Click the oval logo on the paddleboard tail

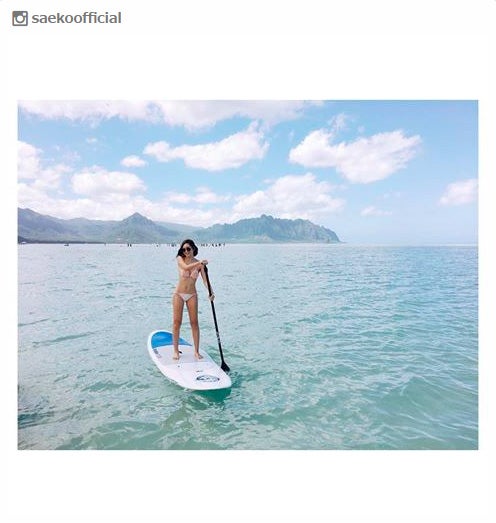207,379
